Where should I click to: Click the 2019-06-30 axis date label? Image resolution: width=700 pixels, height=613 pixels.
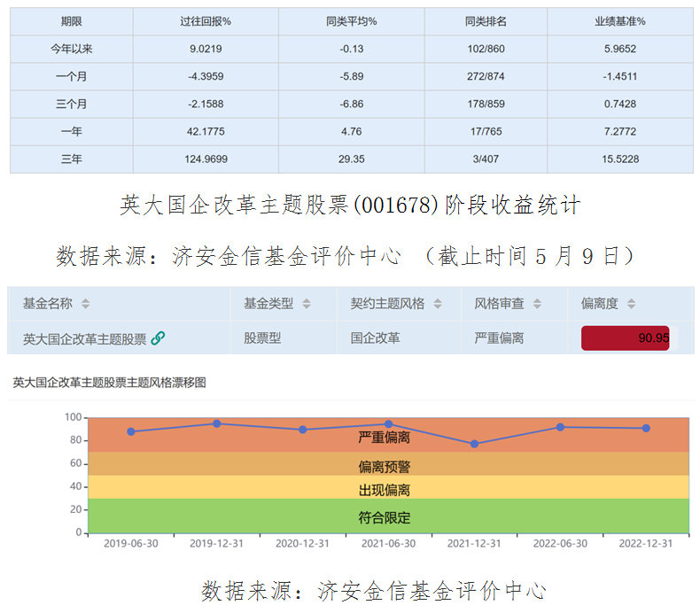pyautogui.click(x=131, y=544)
